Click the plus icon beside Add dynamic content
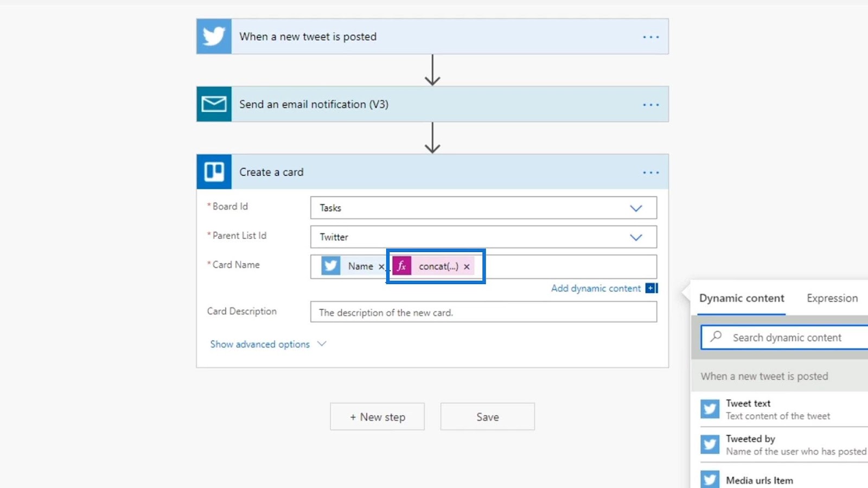This screenshot has width=868, height=488. (x=651, y=288)
